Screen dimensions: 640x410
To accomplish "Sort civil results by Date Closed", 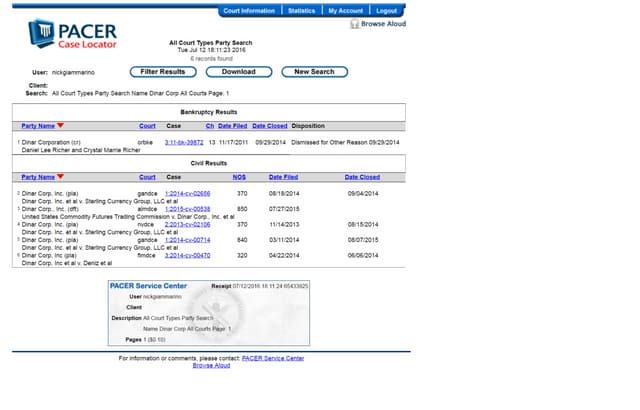I will coord(362,177).
